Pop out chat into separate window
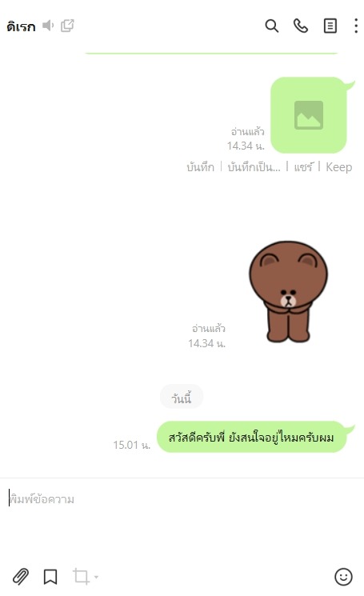This screenshot has height=596, width=364. tap(67, 26)
